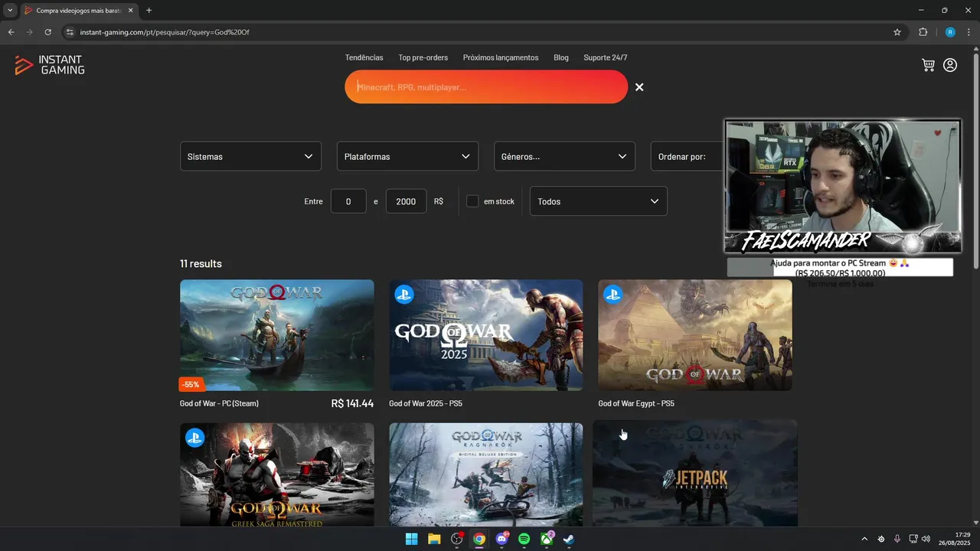Open God of War PC Steam thumbnail

(277, 335)
